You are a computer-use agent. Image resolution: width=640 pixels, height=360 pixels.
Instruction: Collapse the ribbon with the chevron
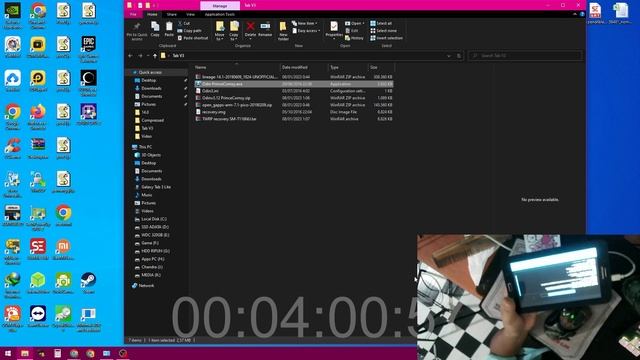click(575, 14)
